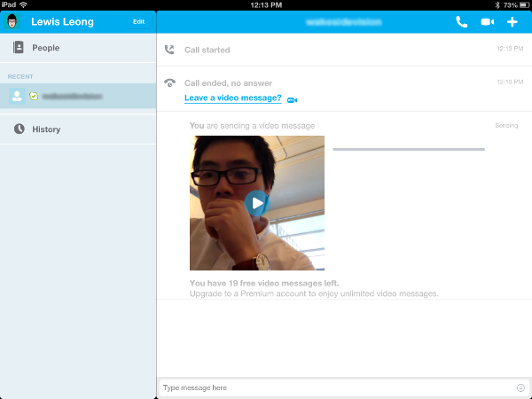
Task: Open emoticon picker in message field
Action: [x=520, y=387]
